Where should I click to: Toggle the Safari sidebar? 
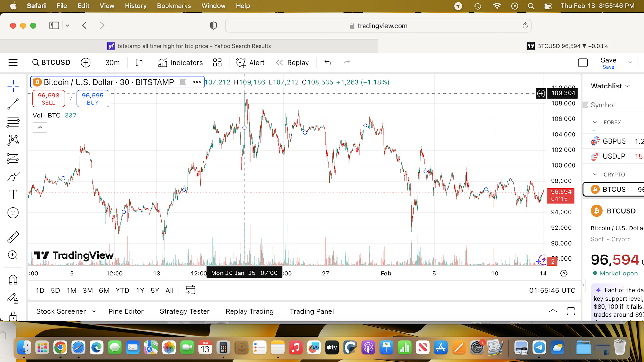click(x=54, y=25)
